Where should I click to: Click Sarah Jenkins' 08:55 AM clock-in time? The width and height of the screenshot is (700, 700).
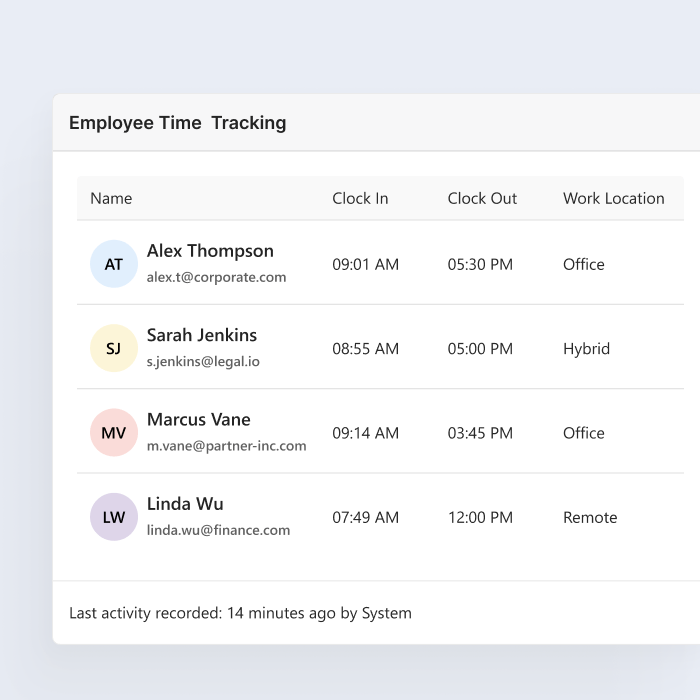click(365, 349)
